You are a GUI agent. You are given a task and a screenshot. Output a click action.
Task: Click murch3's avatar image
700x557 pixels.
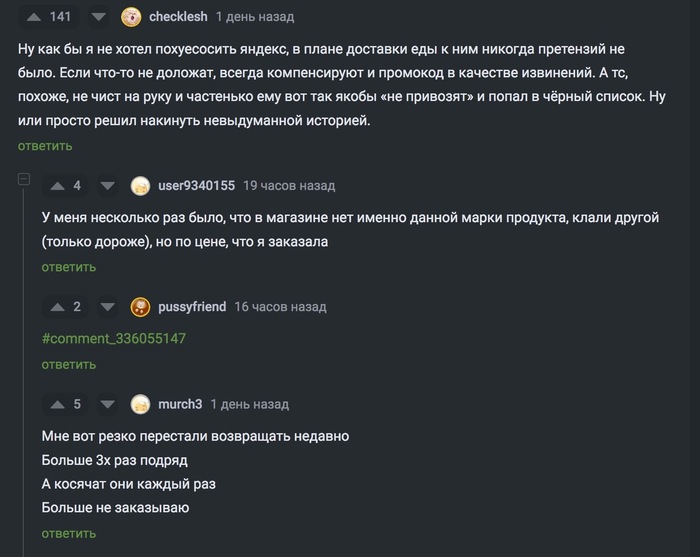click(141, 404)
